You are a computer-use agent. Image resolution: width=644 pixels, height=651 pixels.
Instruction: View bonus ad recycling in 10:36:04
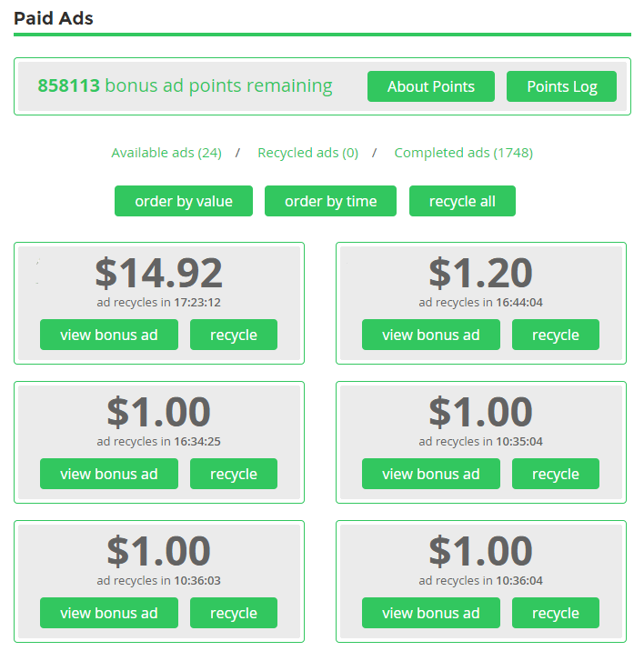[x=431, y=613]
